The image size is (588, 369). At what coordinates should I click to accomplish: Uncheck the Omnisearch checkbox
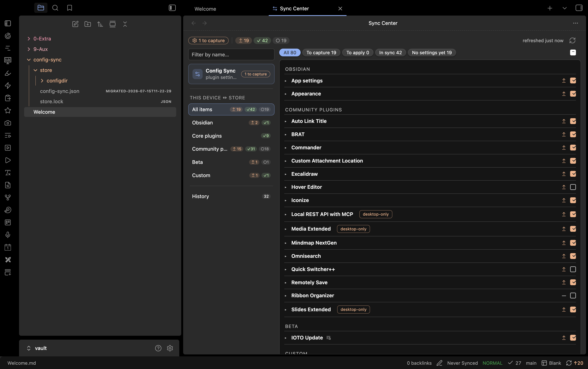tap(573, 256)
